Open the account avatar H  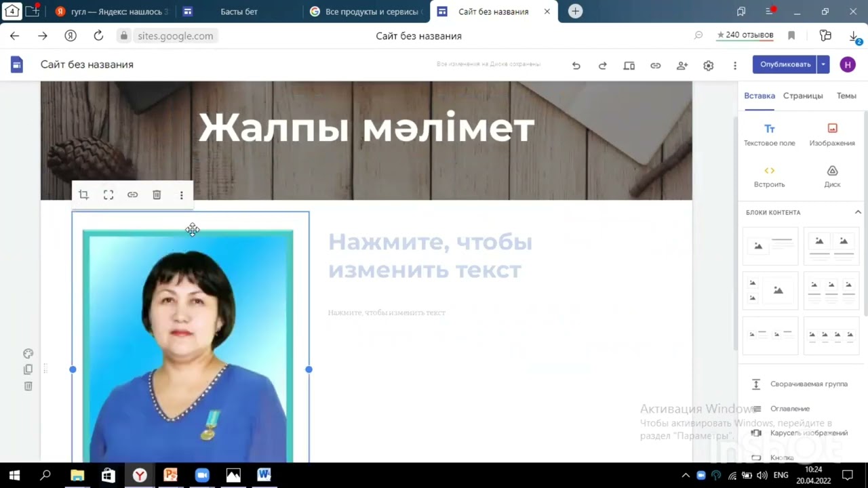(x=847, y=64)
